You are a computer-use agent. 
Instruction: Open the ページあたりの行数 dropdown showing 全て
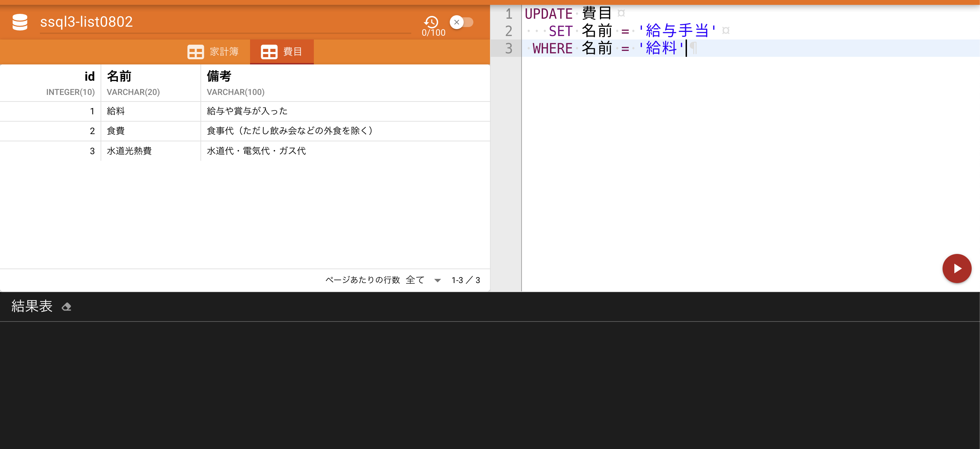[x=415, y=280]
